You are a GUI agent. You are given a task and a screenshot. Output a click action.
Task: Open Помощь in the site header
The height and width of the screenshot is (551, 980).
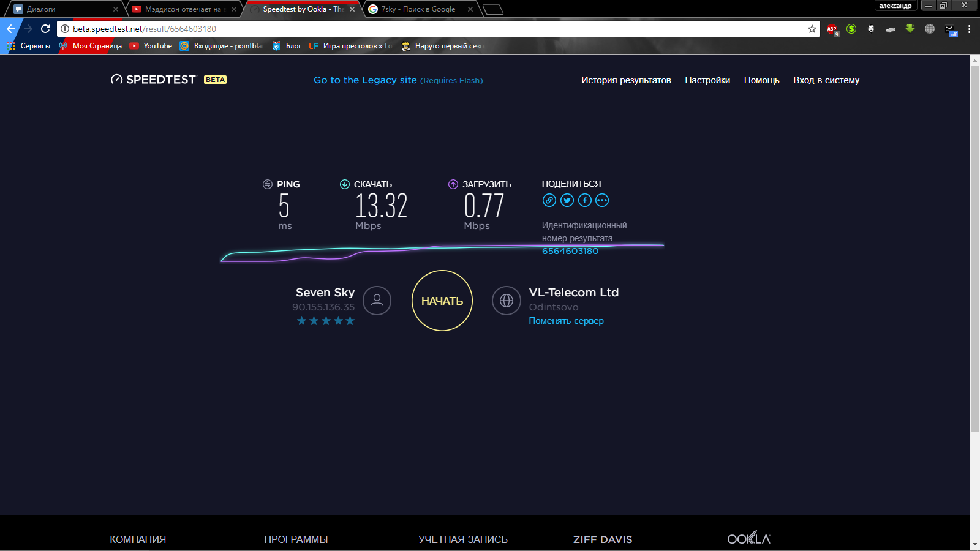pyautogui.click(x=761, y=80)
